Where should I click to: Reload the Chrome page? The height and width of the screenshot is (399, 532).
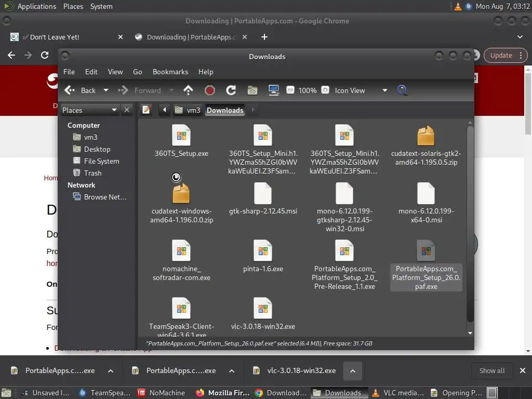(x=45, y=55)
